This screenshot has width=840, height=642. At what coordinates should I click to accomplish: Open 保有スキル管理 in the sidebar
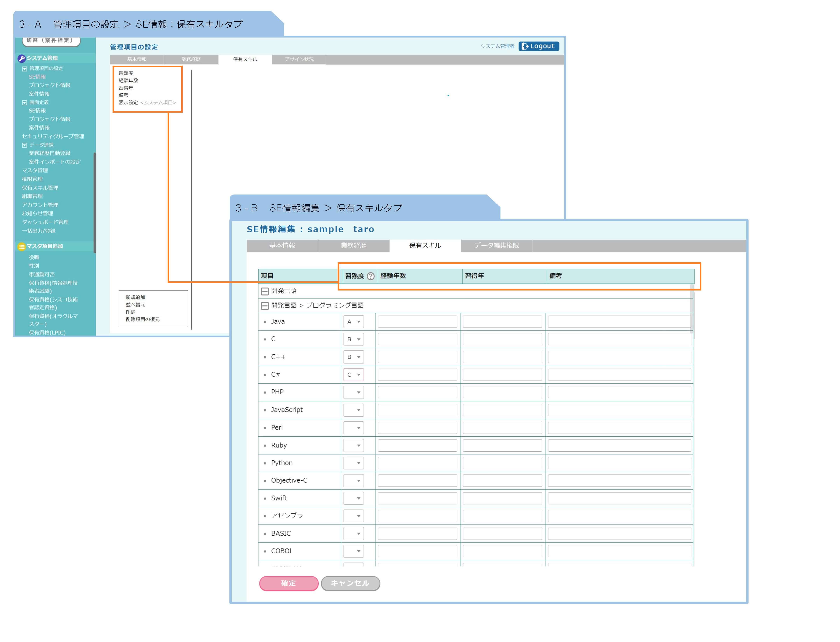tap(40, 188)
